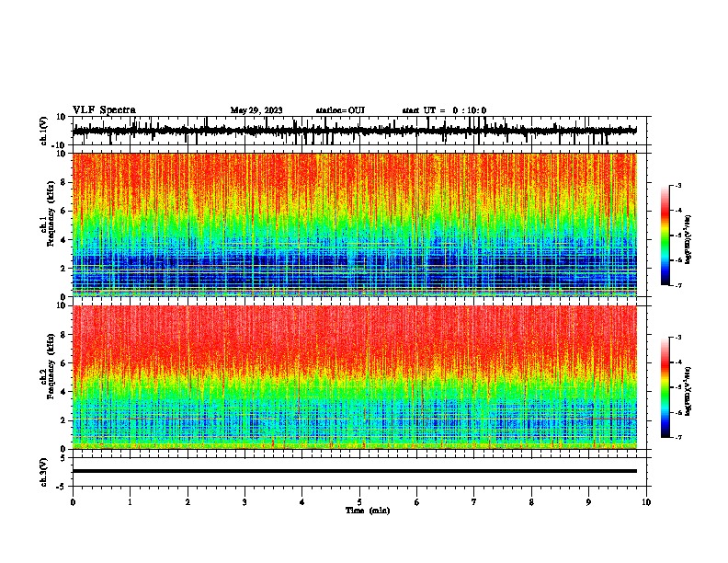Click the "8" kHz tick on ch.1 spectrogram axis

[x=63, y=182]
